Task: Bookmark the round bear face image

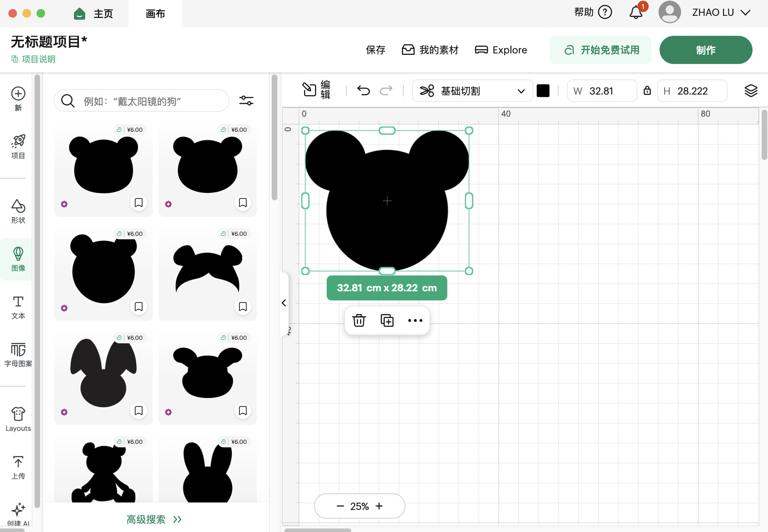Action: click(138, 307)
